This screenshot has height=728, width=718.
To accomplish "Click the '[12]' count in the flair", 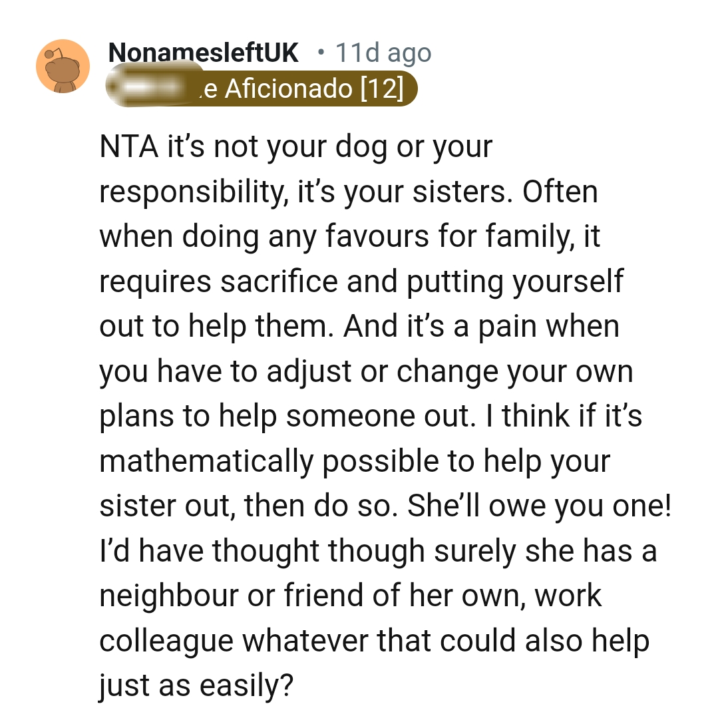I will coord(381,89).
